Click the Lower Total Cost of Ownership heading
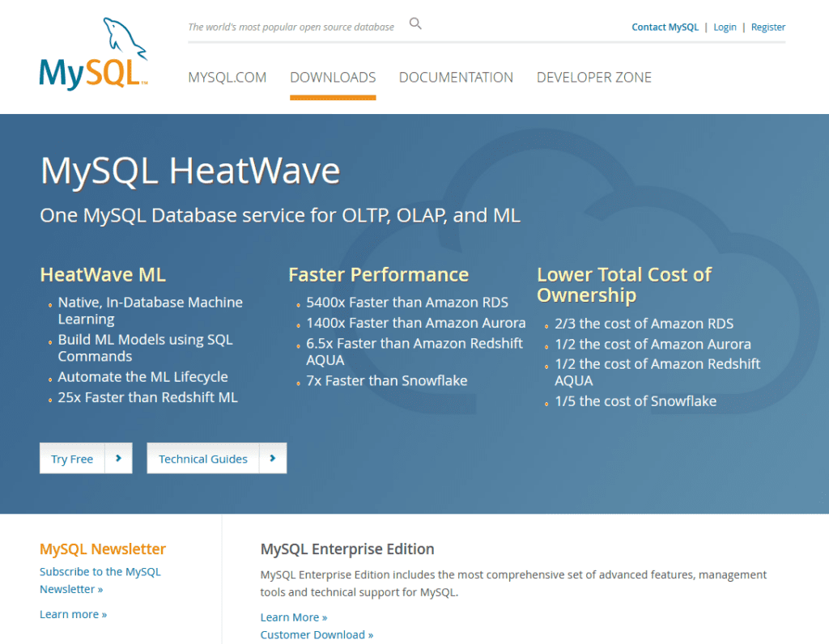 624,285
